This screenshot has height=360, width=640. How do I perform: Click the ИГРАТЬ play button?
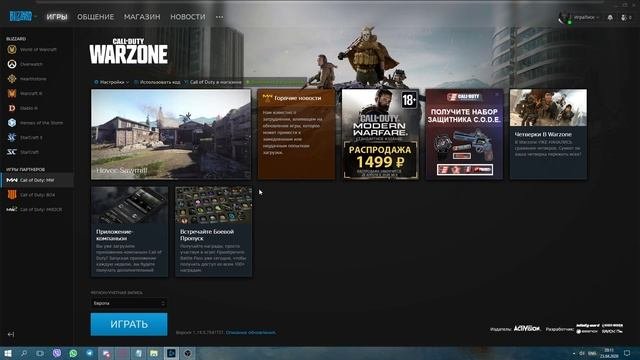129,324
